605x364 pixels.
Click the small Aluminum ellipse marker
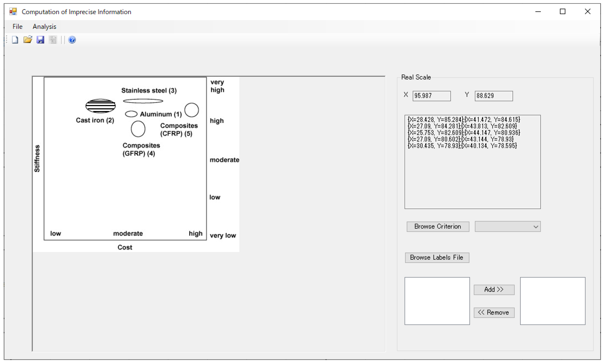(131, 114)
